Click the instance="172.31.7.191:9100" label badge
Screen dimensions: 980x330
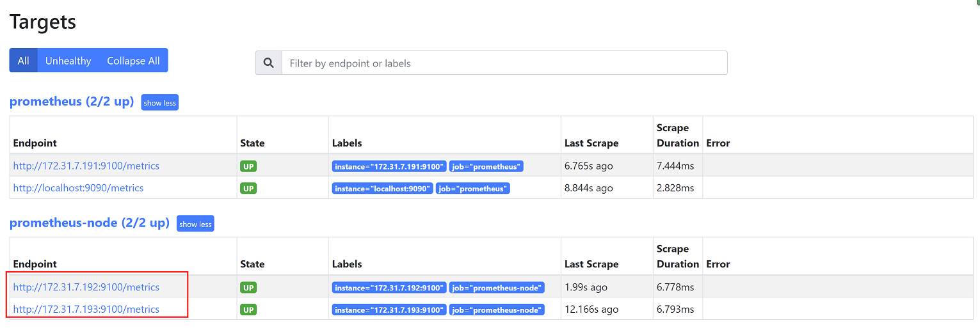pos(389,167)
